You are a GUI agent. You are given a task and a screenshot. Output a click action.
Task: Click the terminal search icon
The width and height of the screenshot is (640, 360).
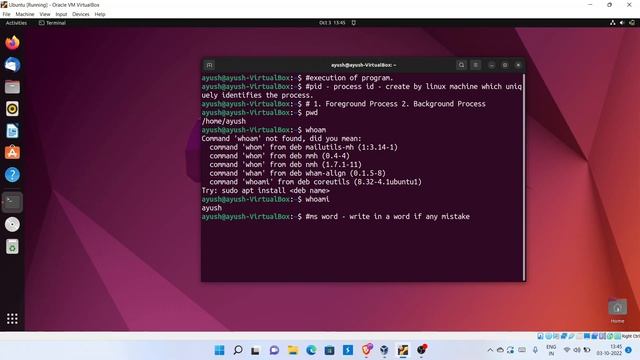coord(461,65)
